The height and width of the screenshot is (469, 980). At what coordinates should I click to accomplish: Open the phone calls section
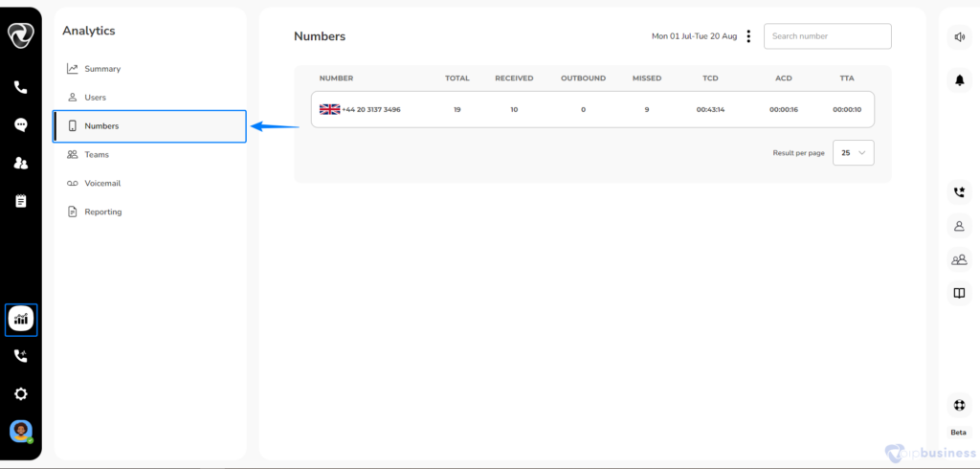(21, 87)
